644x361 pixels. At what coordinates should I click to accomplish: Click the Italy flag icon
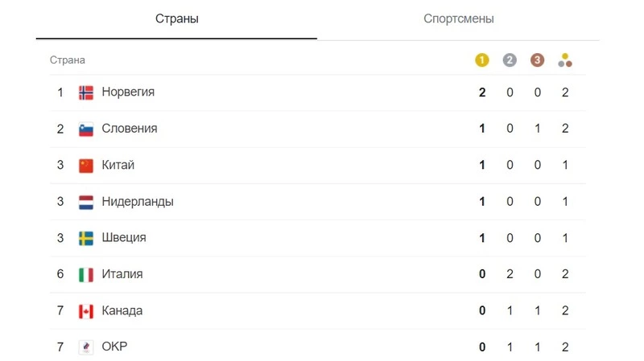tap(86, 275)
